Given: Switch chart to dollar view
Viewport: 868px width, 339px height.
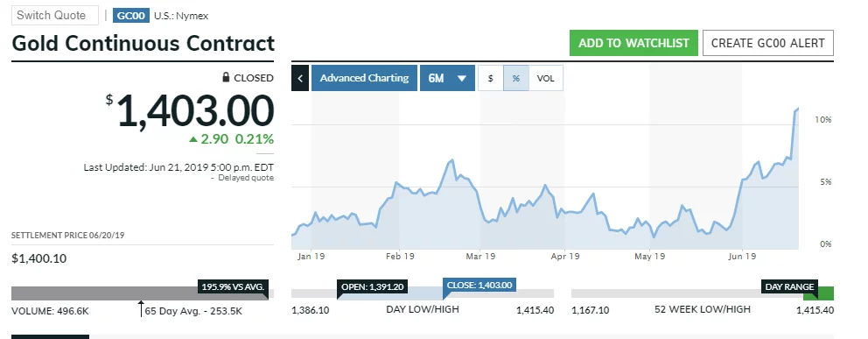Looking at the screenshot, I should point(491,78).
